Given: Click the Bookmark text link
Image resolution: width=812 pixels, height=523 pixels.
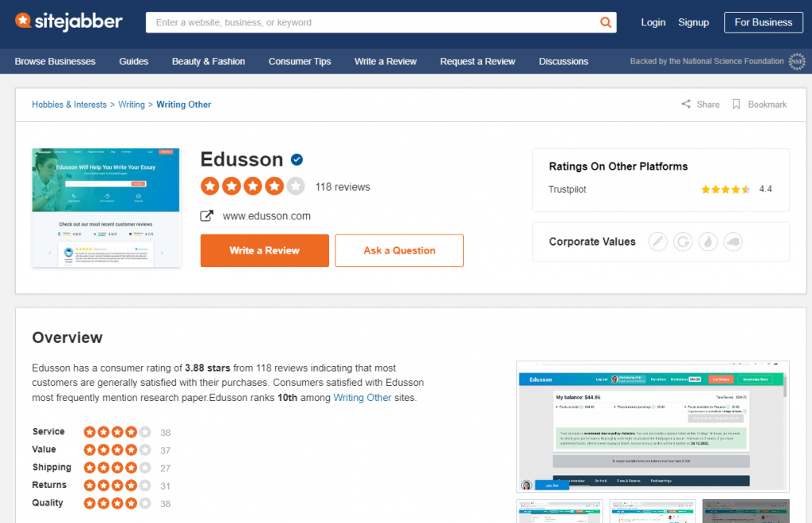Looking at the screenshot, I should click(768, 104).
